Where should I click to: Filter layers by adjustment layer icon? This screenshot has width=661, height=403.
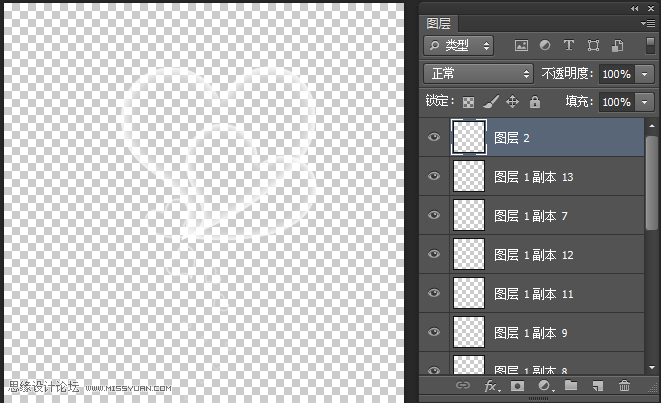coord(545,45)
